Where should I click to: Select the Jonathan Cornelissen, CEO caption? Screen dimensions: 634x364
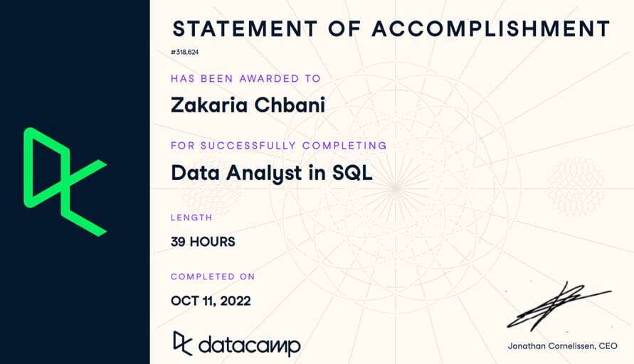pos(563,346)
